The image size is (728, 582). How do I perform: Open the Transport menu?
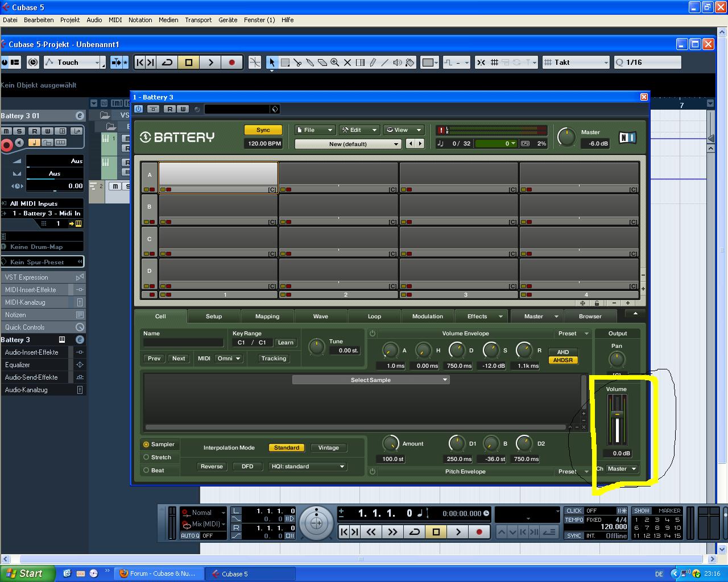pos(198,20)
